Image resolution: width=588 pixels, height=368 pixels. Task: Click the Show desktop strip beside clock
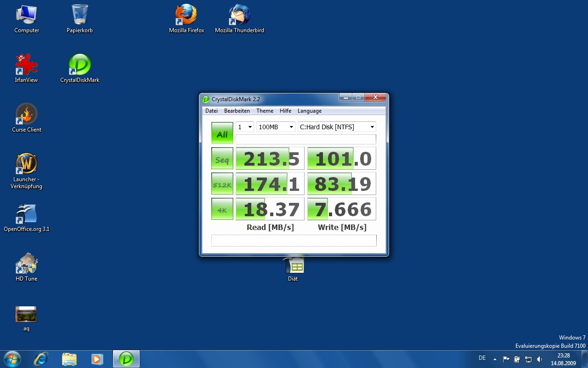tap(584, 359)
